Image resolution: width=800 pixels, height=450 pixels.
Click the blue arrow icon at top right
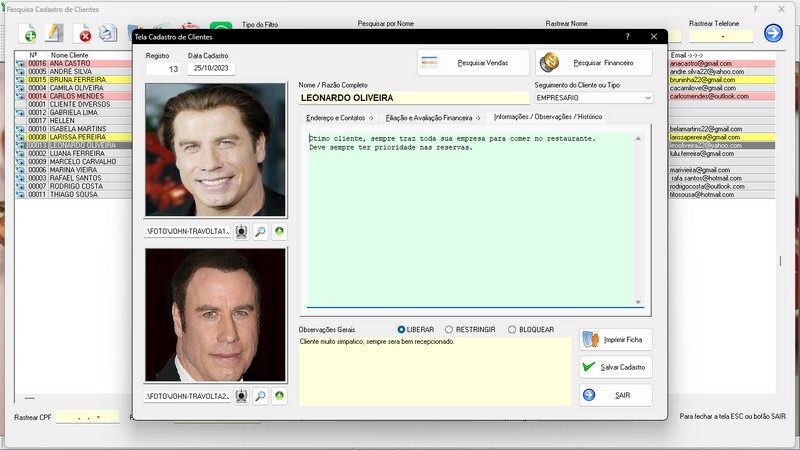pos(772,33)
